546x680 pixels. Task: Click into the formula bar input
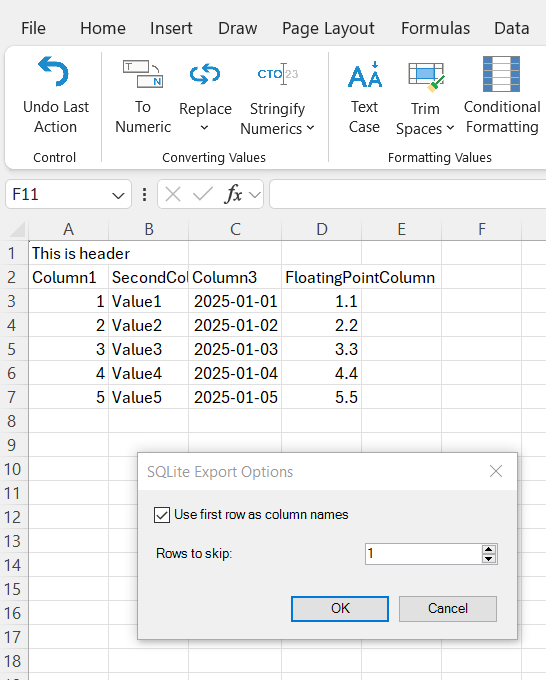(x=408, y=194)
